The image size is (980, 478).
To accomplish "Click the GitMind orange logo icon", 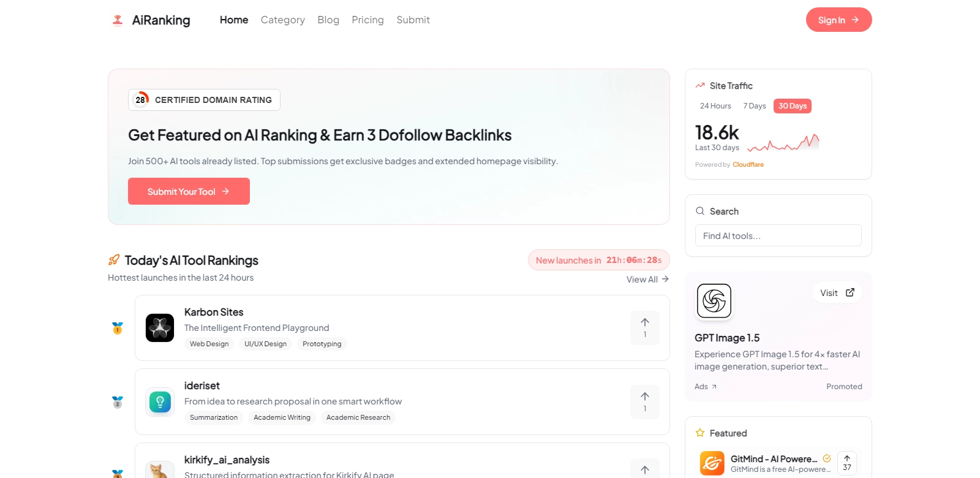I will (712, 463).
